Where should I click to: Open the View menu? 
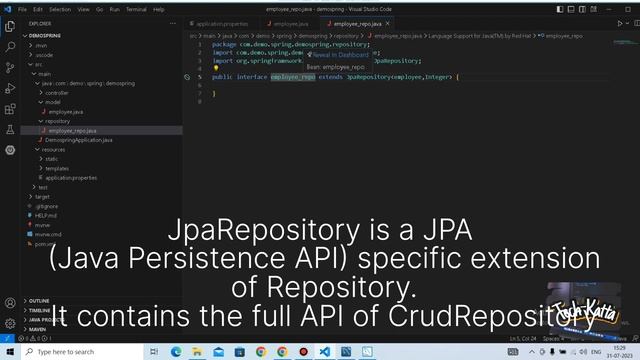[83, 9]
